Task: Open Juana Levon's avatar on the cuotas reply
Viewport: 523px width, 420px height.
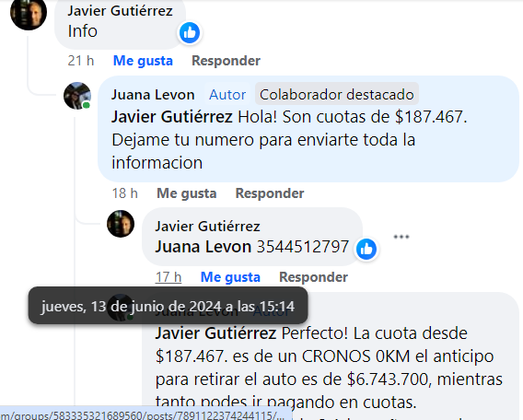Action: 77,96
